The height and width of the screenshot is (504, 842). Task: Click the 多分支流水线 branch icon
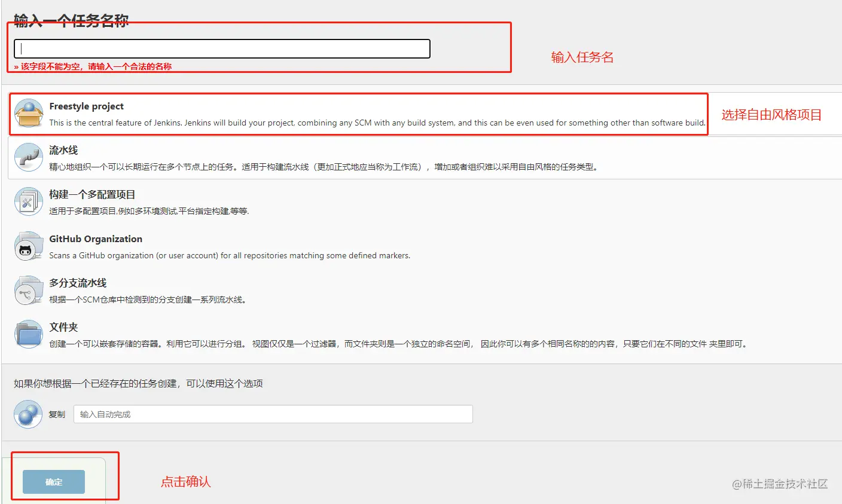coord(29,291)
